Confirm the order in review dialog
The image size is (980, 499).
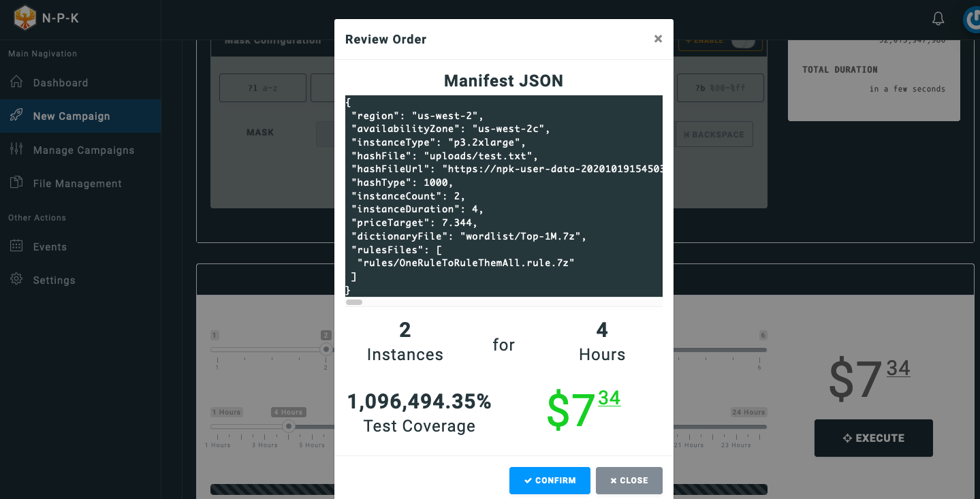click(x=550, y=481)
